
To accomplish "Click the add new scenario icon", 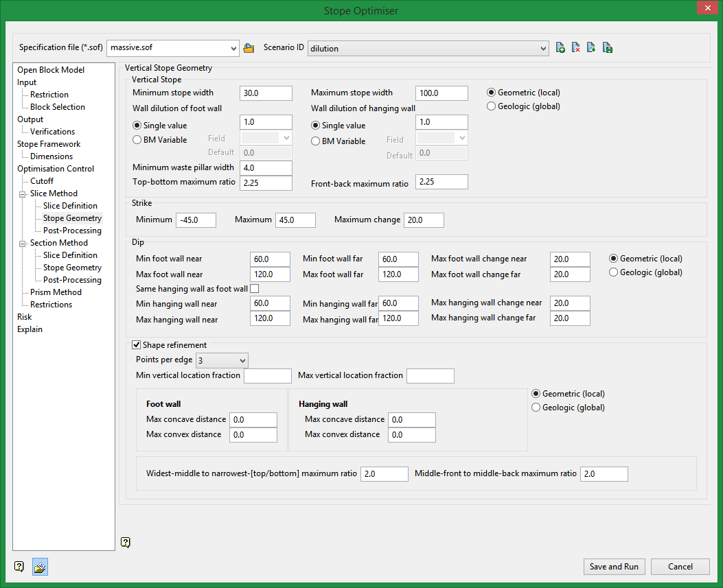I will [561, 48].
